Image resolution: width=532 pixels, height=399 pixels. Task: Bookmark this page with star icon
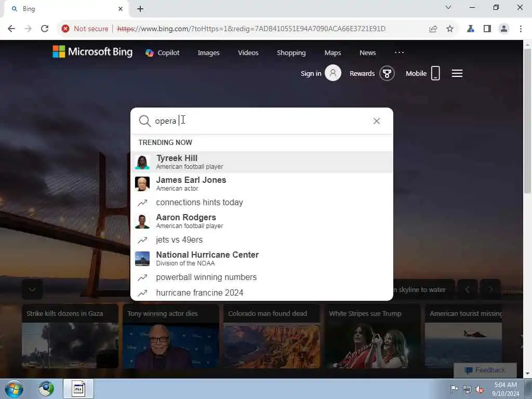(450, 29)
